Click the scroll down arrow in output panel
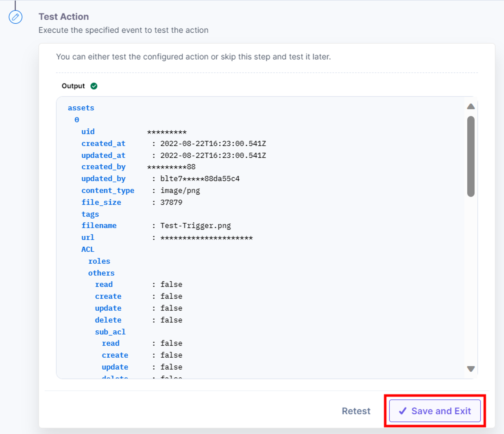This screenshot has height=434, width=504. (471, 369)
